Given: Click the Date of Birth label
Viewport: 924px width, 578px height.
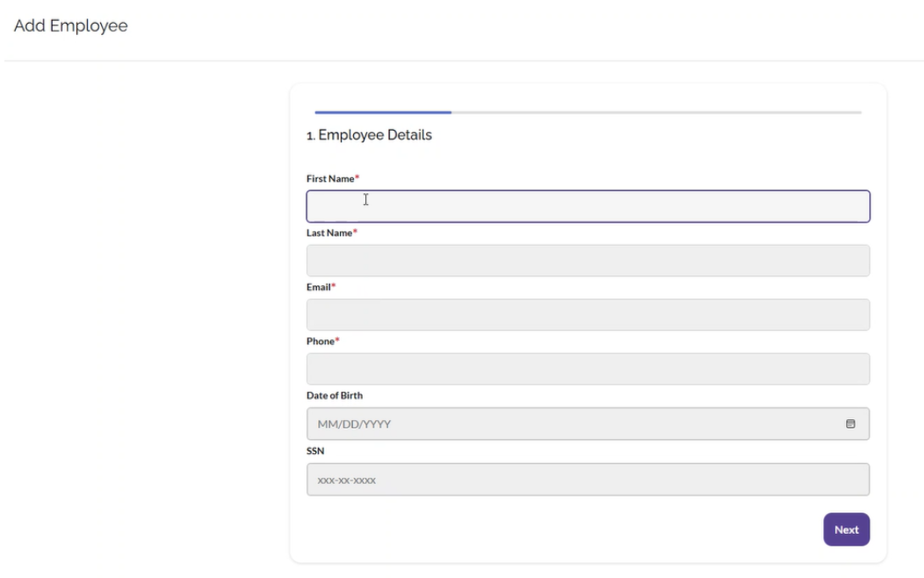Looking at the screenshot, I should tap(334, 395).
